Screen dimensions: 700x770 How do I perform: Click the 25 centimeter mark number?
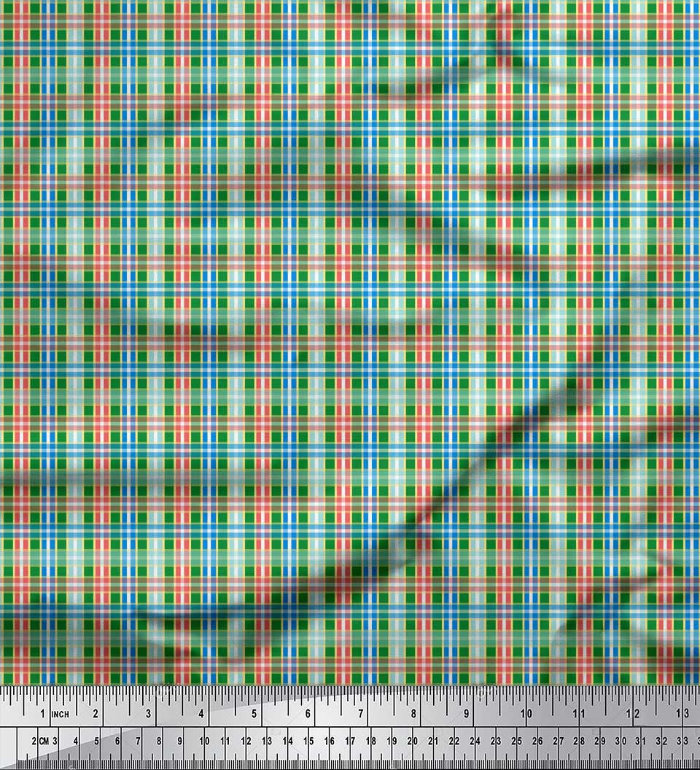pos(516,741)
